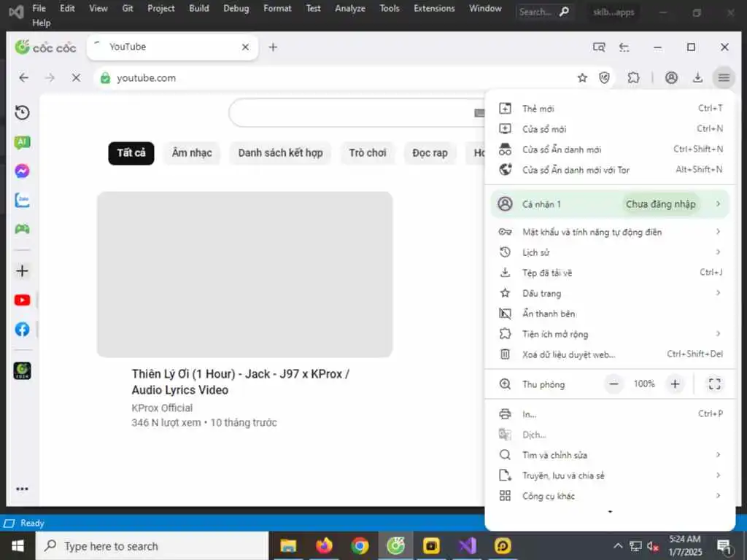This screenshot has width=747, height=560.
Task: Close the YouTube tab
Action: [x=245, y=47]
